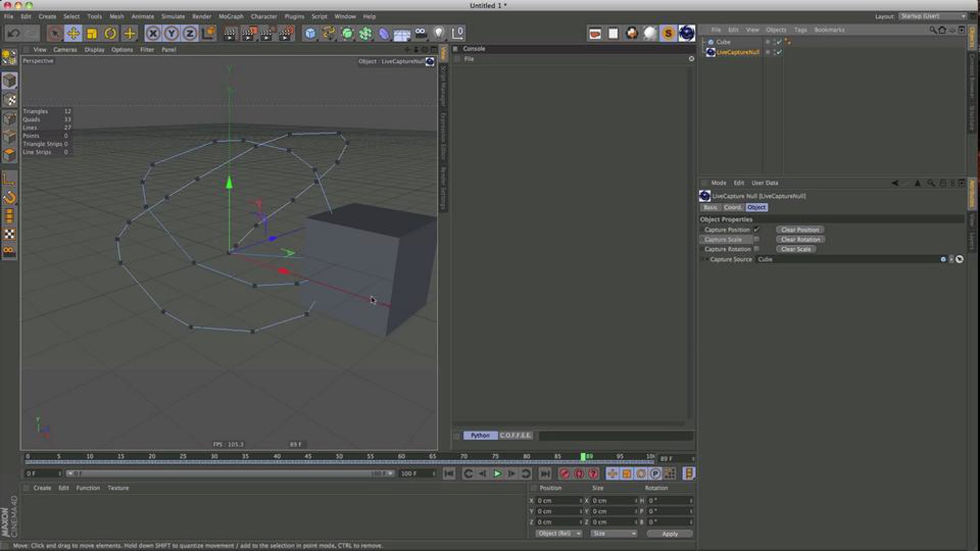Open the MoGraph menu
Screen dimensions: 980x551
(231, 16)
